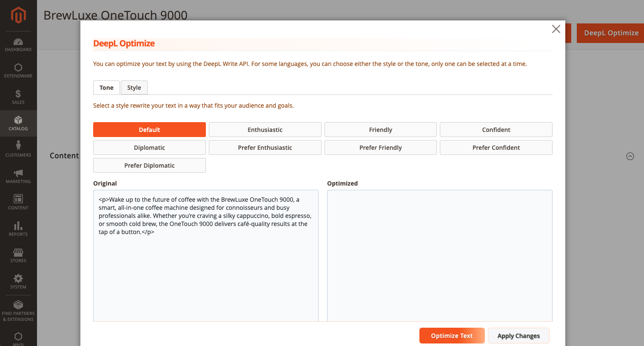The height and width of the screenshot is (346, 644).
Task: Open the Content sidebar menu
Action: (18, 203)
